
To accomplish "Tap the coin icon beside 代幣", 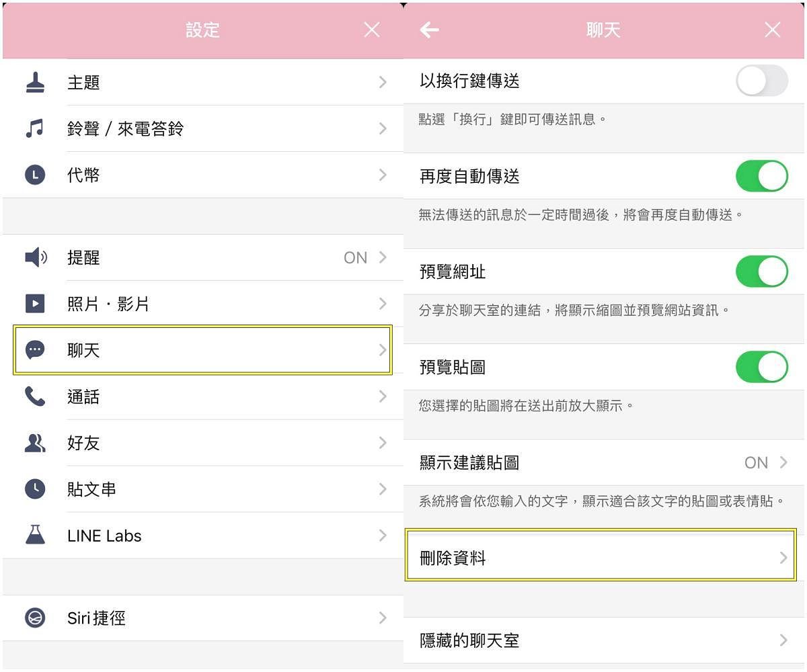I will (35, 175).
